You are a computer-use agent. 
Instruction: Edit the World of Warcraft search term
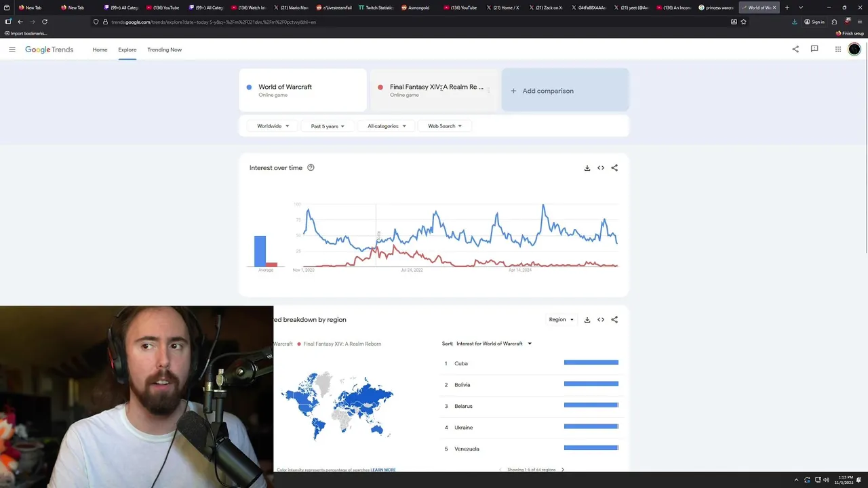302,90
